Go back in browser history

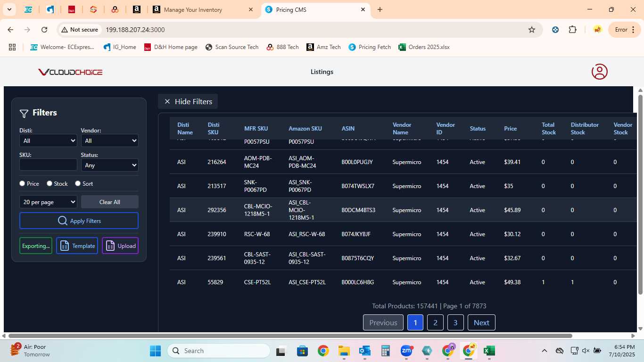pos(10,30)
